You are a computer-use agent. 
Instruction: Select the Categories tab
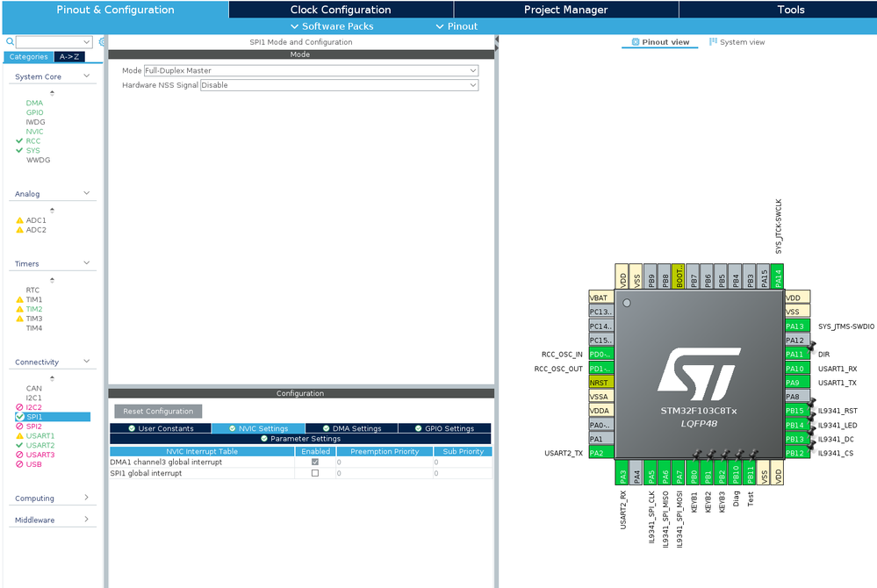[28, 56]
